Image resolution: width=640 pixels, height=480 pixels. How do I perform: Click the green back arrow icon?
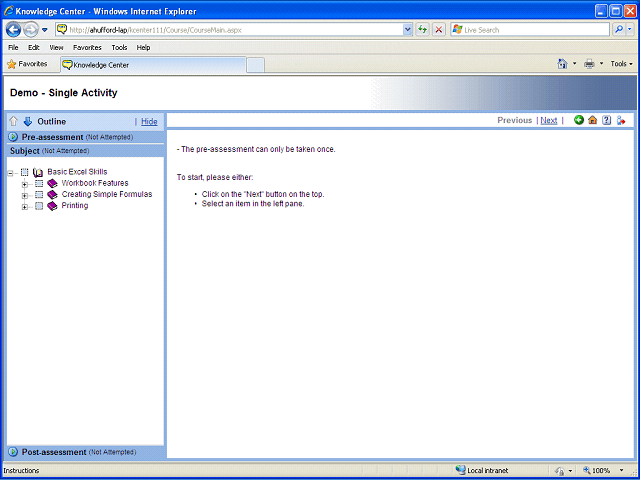pyautogui.click(x=579, y=120)
